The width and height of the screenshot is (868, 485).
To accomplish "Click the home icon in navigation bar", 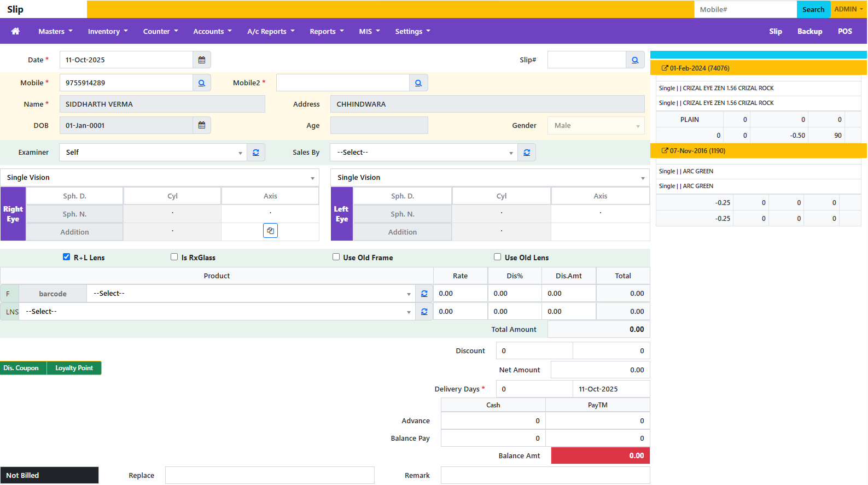I will 15,31.
